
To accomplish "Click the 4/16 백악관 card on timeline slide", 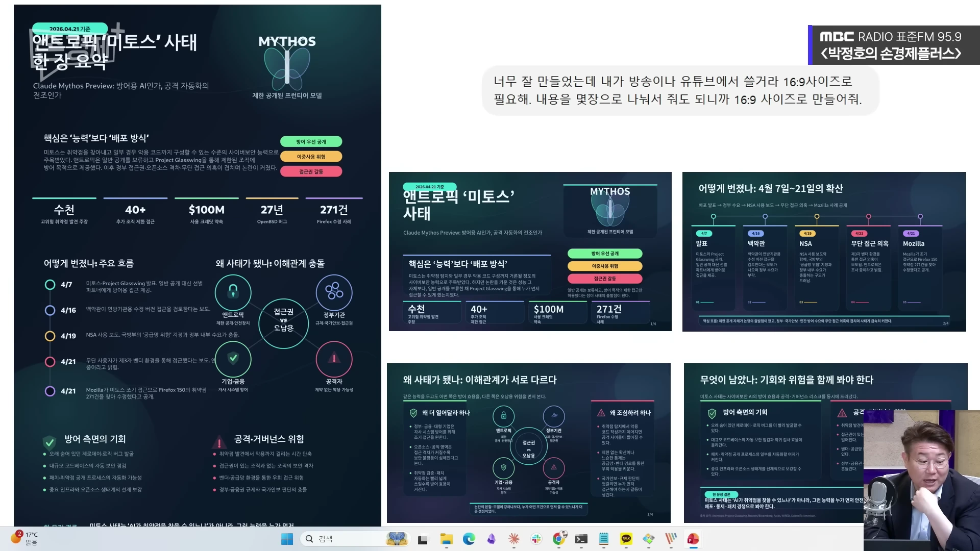I will (765, 267).
